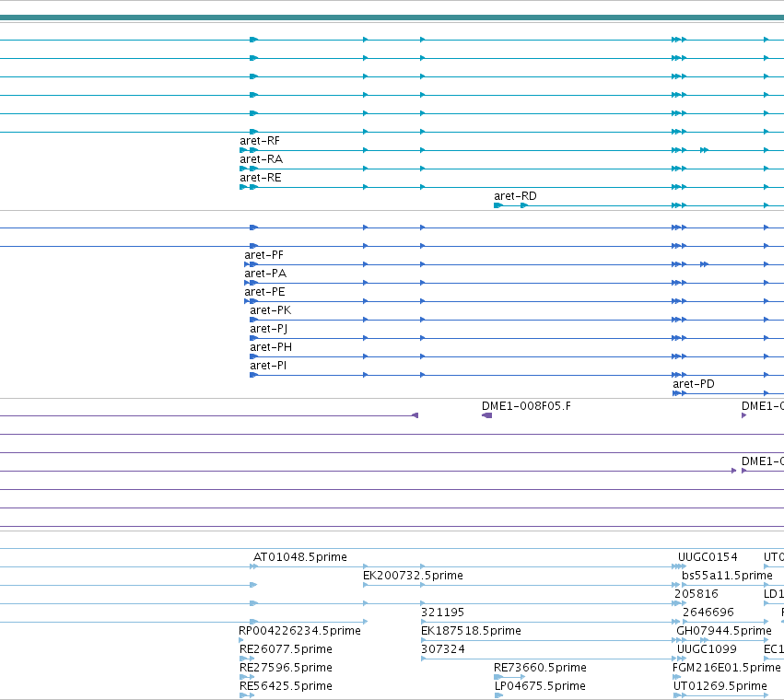Open the LP04675.5prime EST label

click(540, 686)
